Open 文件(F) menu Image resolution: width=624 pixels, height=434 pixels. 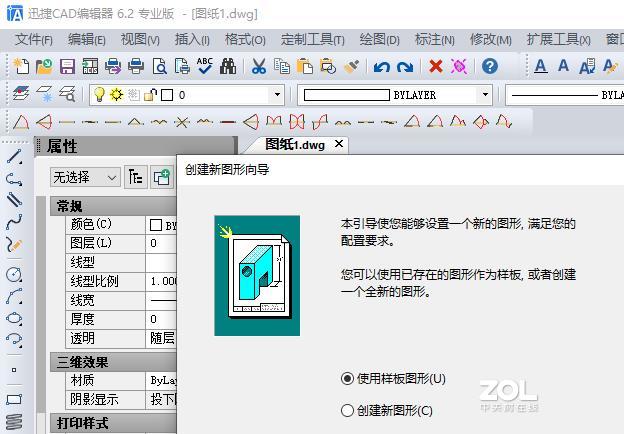[33, 40]
